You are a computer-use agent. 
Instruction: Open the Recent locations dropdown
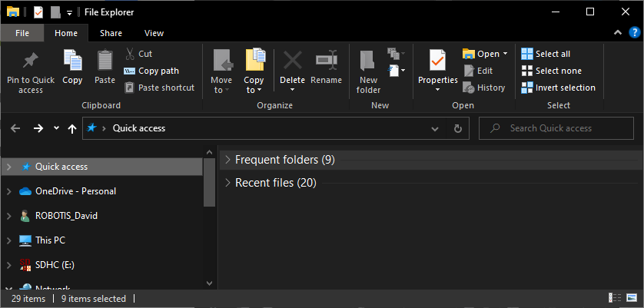57,128
